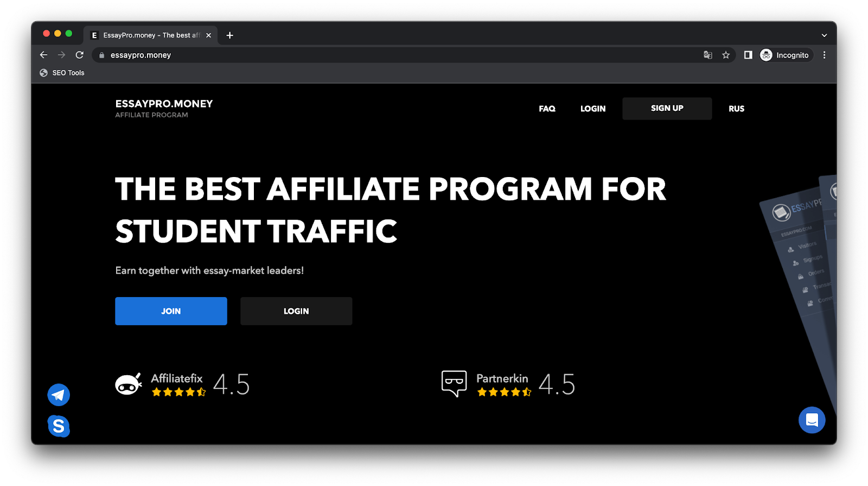Click the Partnerkin star rating
Viewport: 868px width, 486px height.
coord(504,392)
